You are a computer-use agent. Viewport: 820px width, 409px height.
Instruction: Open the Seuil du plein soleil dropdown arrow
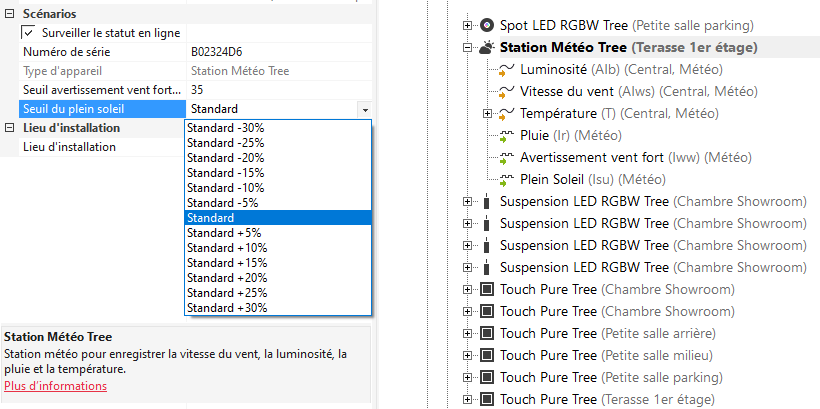365,109
